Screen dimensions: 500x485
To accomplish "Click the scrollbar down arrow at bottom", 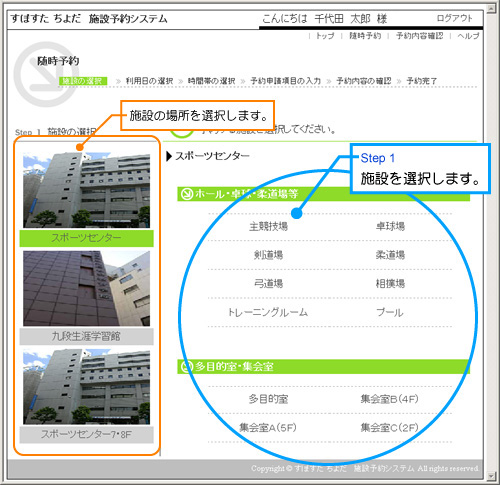I will pos(491,475).
